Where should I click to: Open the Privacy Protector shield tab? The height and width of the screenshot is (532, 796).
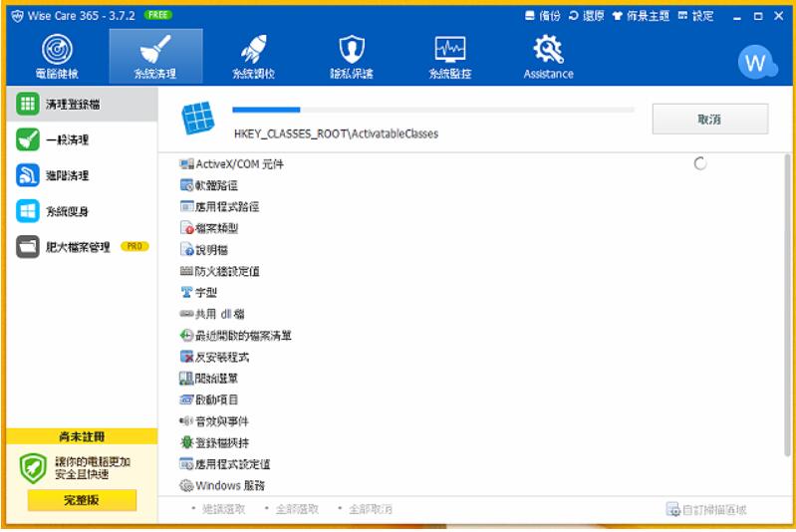(352, 56)
